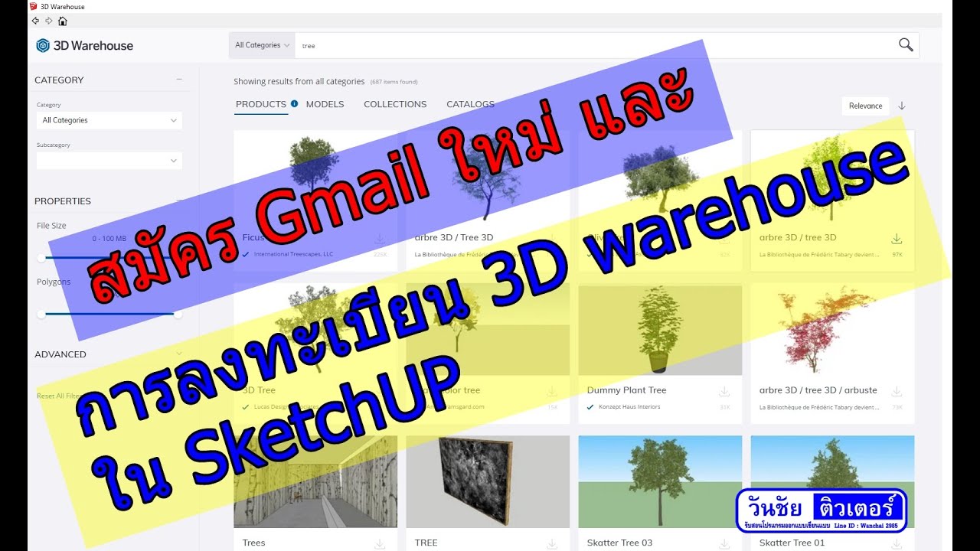Download the Skatter Tree 03 model
Viewport: 980px width, 551px height.
coord(724,544)
